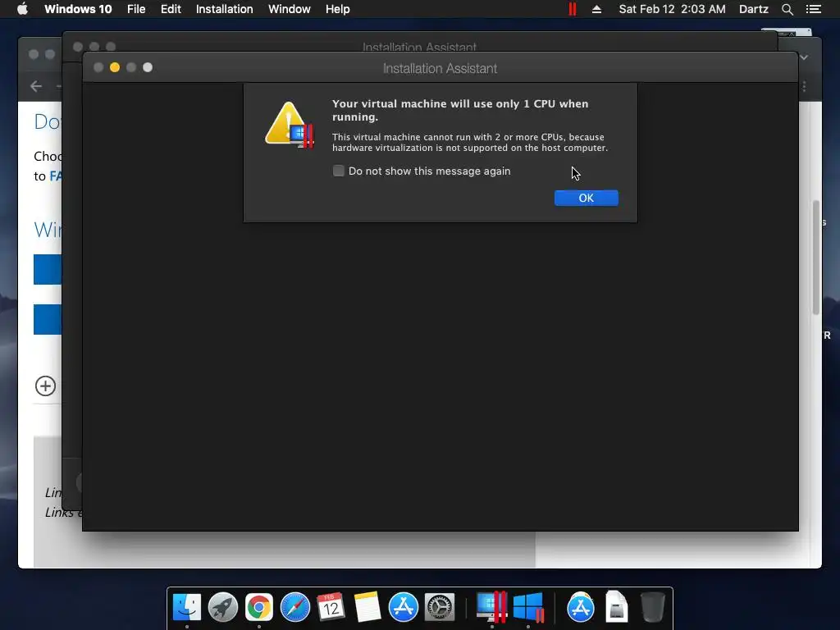This screenshot has height=630, width=840.
Task: Click the lower blue button in the browser page
Action: tap(48, 319)
